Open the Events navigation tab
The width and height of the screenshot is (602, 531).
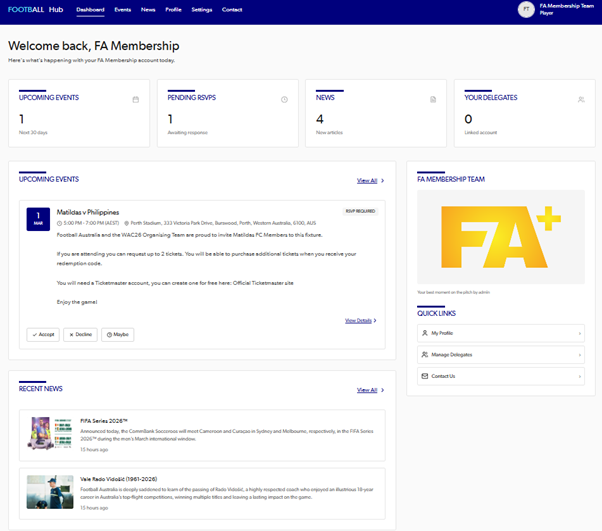[x=123, y=9]
